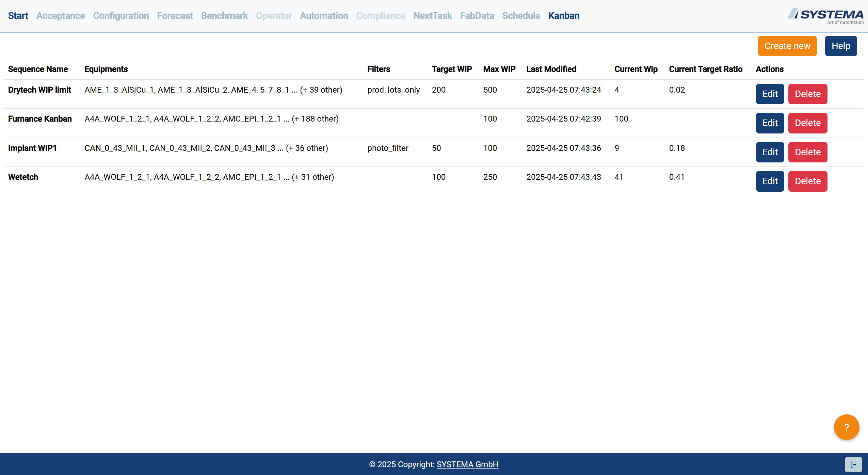Click the Equipments column header
This screenshot has height=475, width=868.
pyautogui.click(x=106, y=69)
